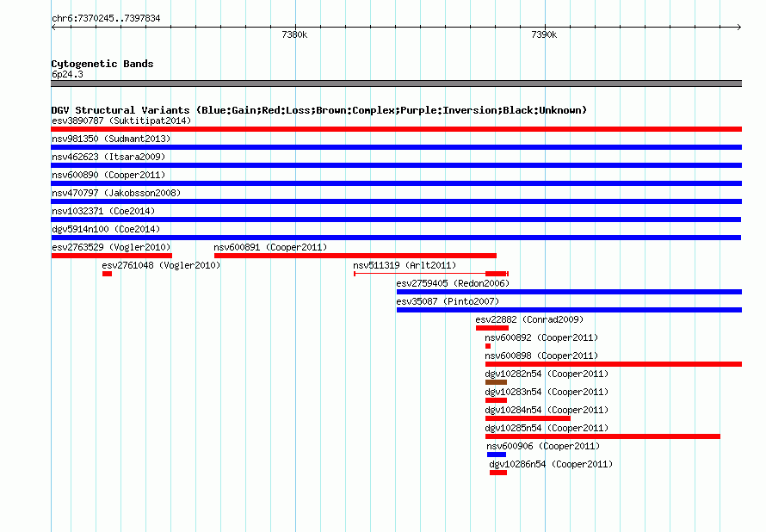Click the ruler's right arrow end
This screenshot has height=532, width=766.
pyautogui.click(x=739, y=27)
